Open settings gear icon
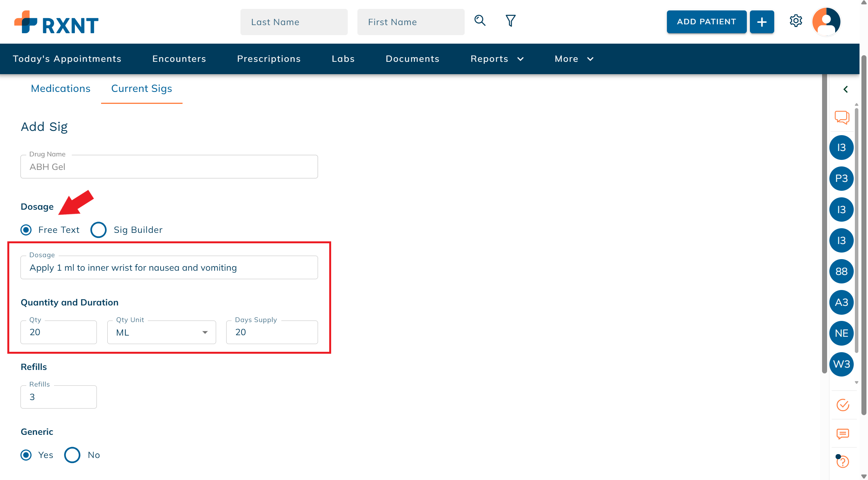 pyautogui.click(x=795, y=21)
